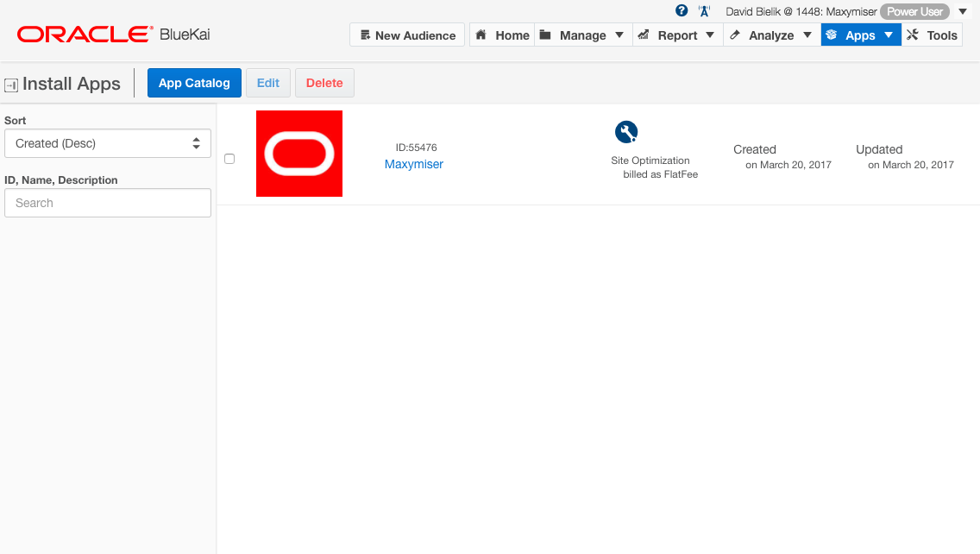Click the Updated date March 20, 2017
Screen dimensions: 980x554
coord(911,165)
